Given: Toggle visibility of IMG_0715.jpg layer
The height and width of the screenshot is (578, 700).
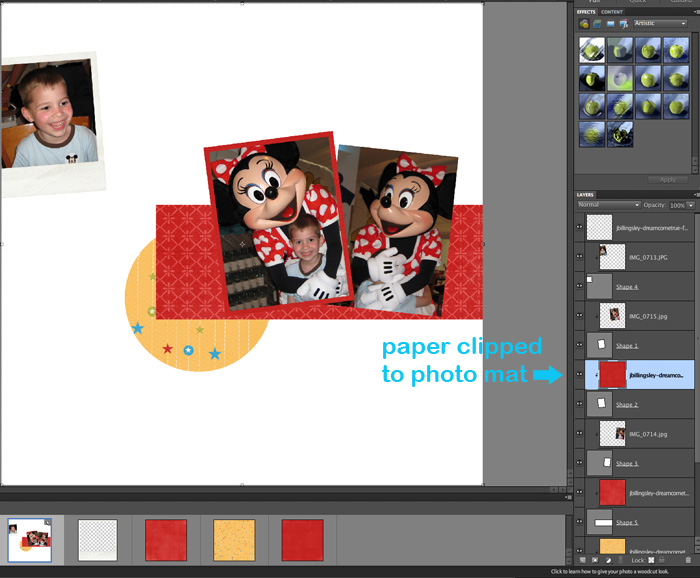Looking at the screenshot, I should click(579, 315).
